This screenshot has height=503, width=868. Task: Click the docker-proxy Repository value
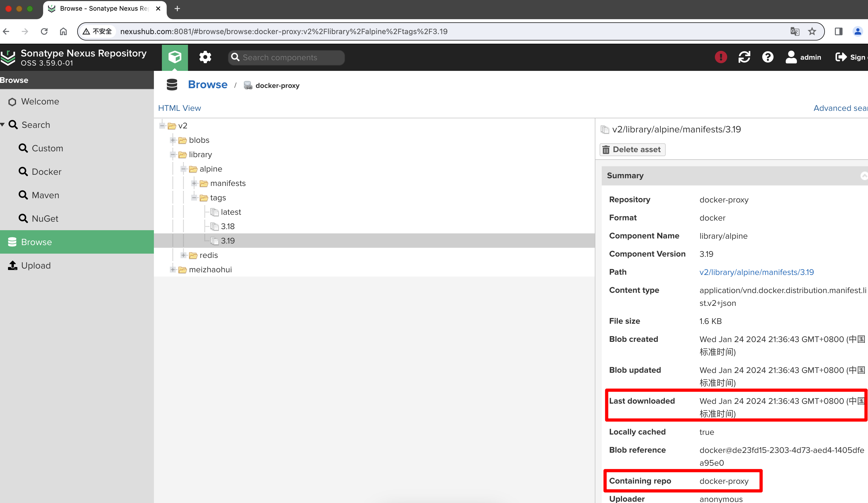[x=724, y=200]
